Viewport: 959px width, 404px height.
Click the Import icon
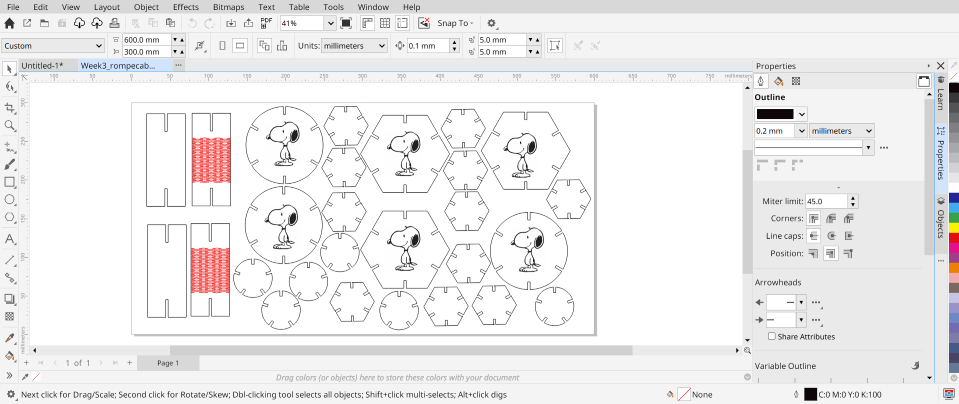(x=231, y=23)
